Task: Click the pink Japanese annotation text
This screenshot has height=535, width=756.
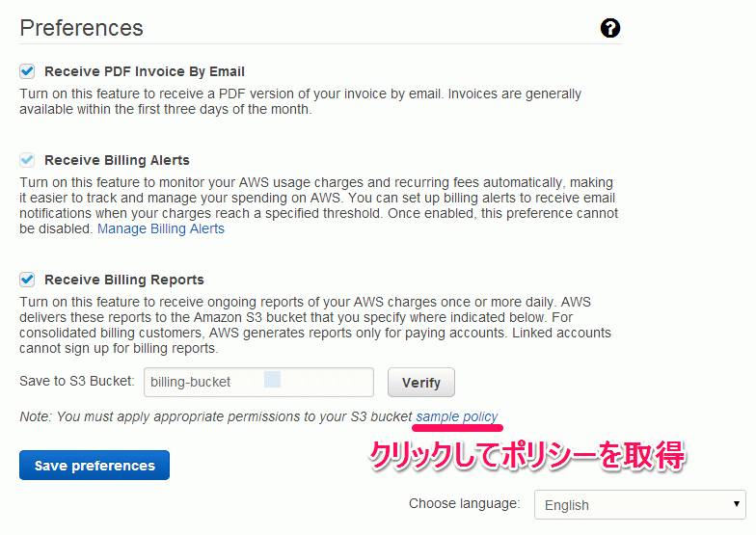Action: point(527,455)
